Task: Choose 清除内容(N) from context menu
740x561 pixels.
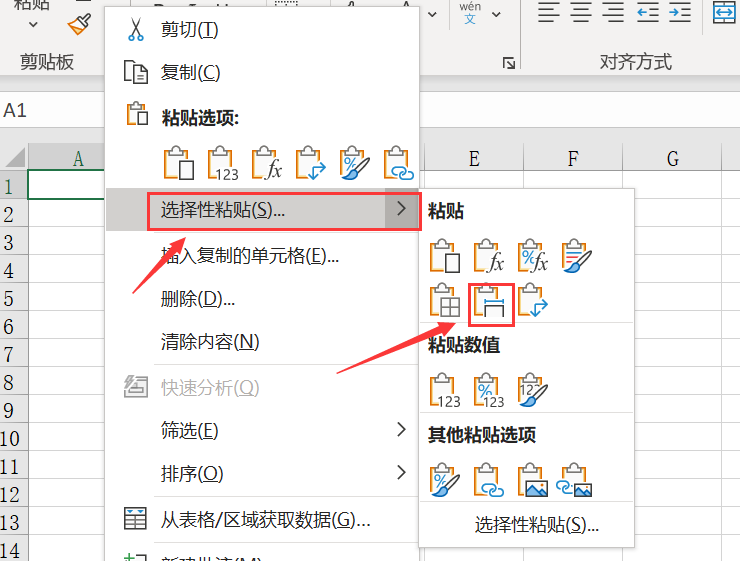Action: (x=262, y=342)
